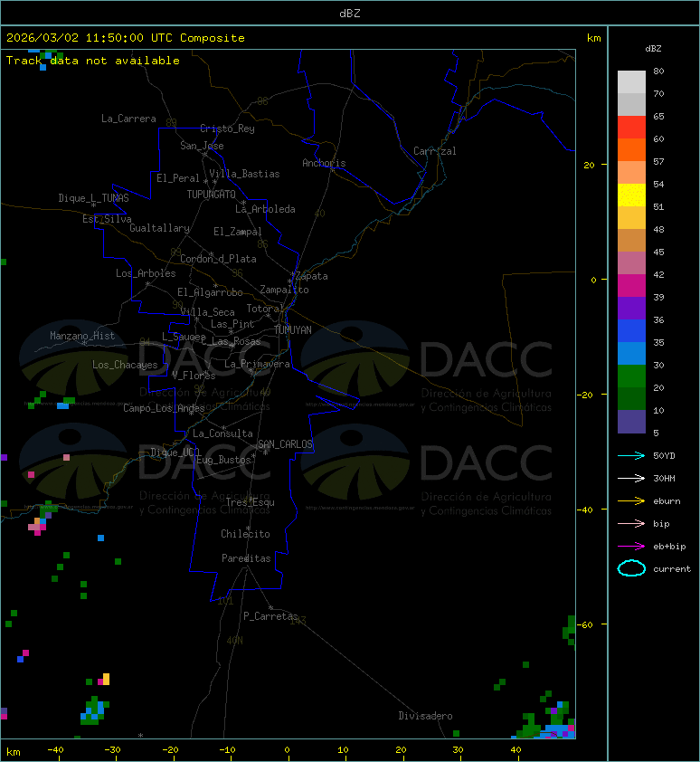Click the 'Eug_Bustos' place label
The height and width of the screenshot is (762, 700).
223,460
